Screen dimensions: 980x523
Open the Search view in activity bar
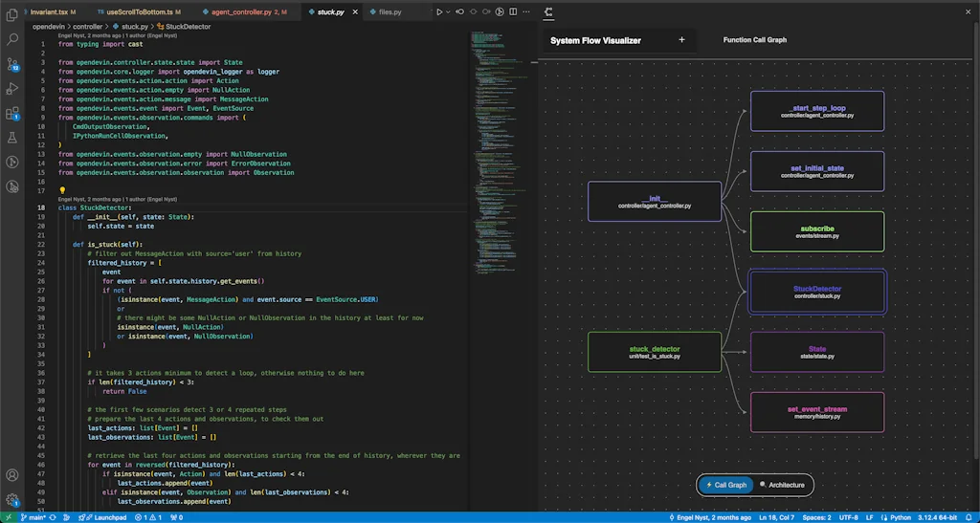(x=11, y=39)
